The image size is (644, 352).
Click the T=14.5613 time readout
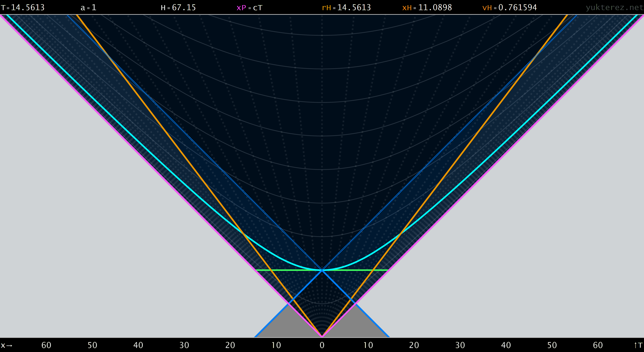[23, 8]
